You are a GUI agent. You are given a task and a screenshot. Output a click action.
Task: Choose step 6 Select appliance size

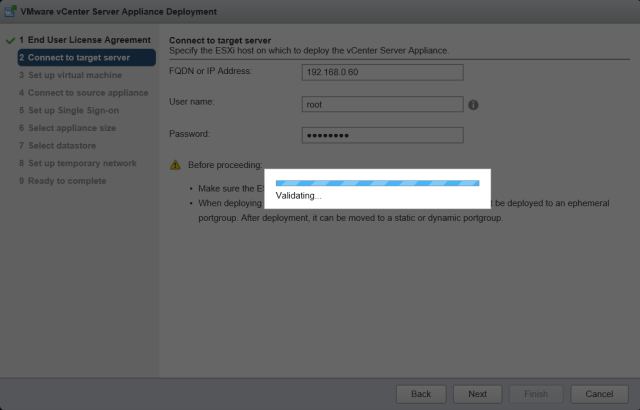[x=72, y=128]
